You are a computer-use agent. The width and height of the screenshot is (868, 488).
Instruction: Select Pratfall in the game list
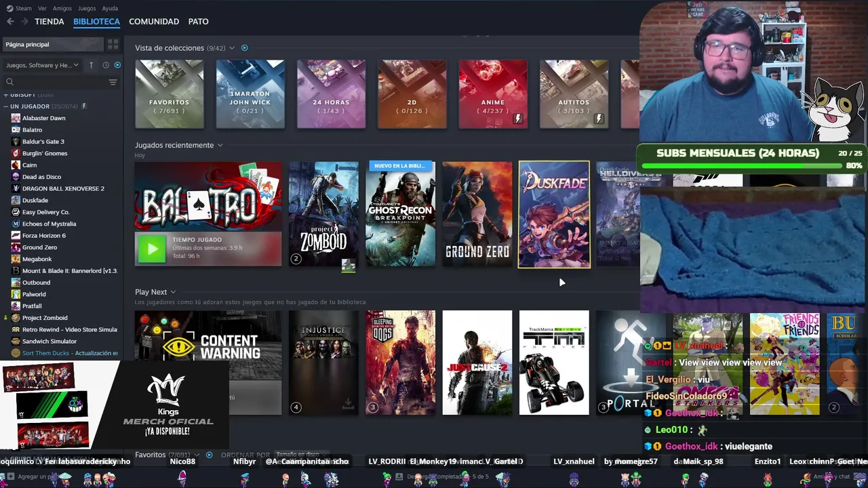(x=32, y=306)
